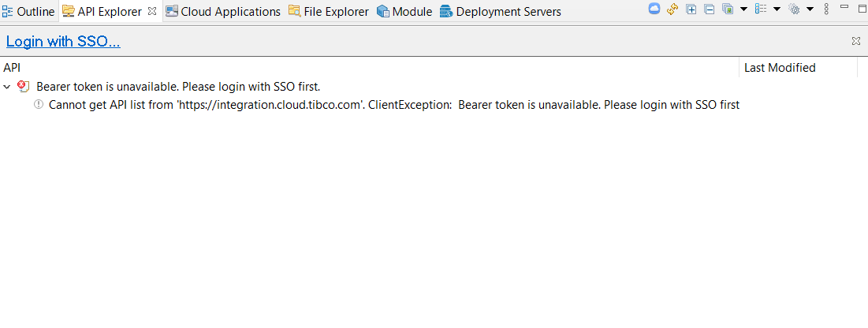Switch to the Cloud Applications tab

pyautogui.click(x=223, y=12)
